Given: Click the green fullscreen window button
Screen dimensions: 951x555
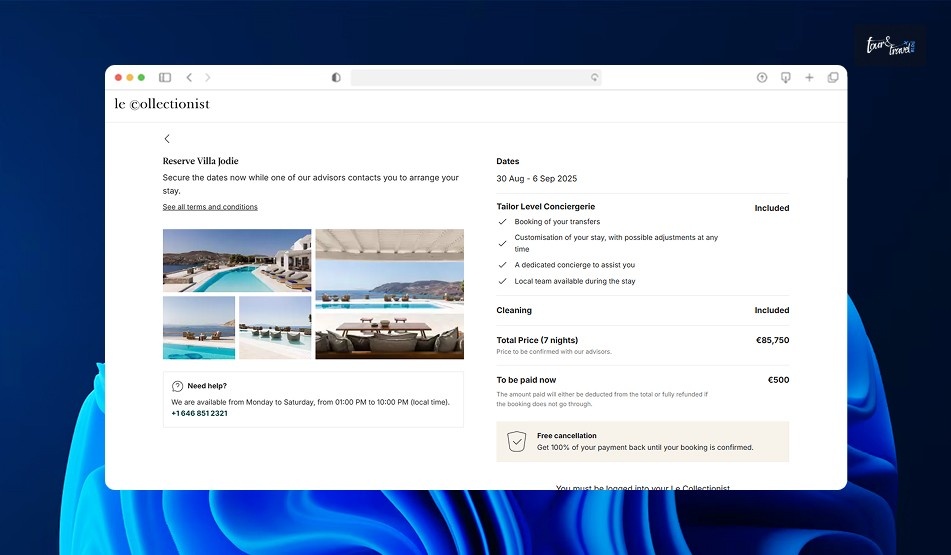Looking at the screenshot, I should click(x=141, y=78).
